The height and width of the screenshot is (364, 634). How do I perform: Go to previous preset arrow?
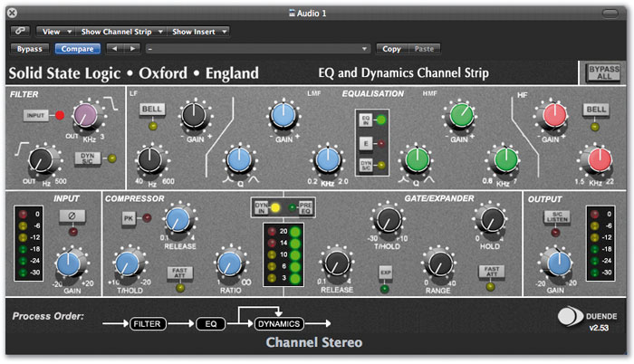point(115,49)
